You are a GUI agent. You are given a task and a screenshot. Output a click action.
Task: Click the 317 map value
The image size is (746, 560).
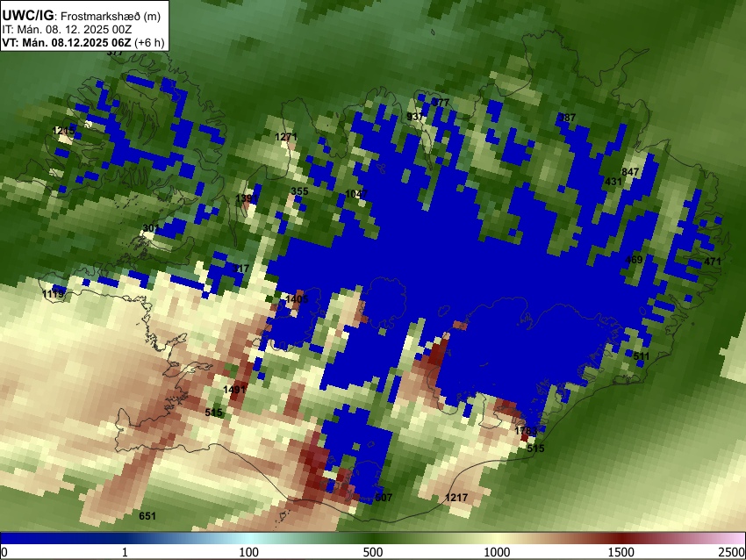click(x=240, y=269)
